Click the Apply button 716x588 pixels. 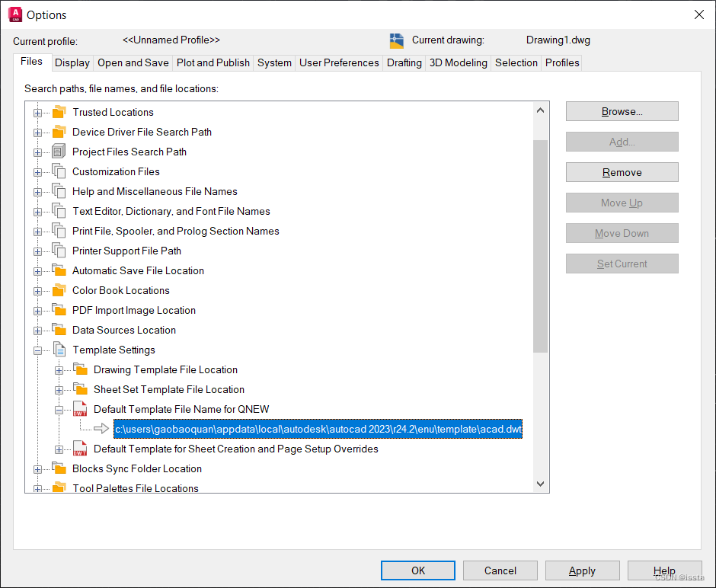pyautogui.click(x=582, y=570)
